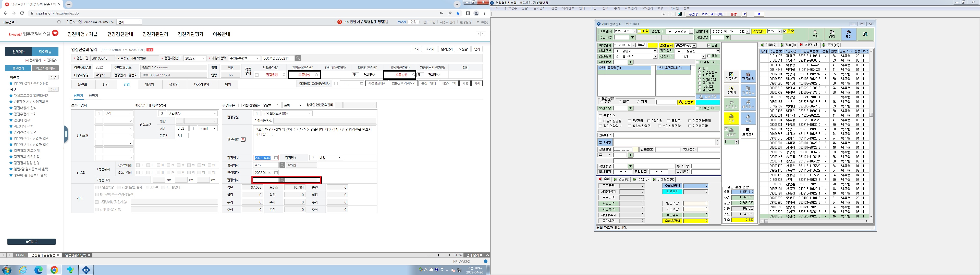Click the 무료주차 free parking icon
The image size is (980, 275).
[748, 132]
